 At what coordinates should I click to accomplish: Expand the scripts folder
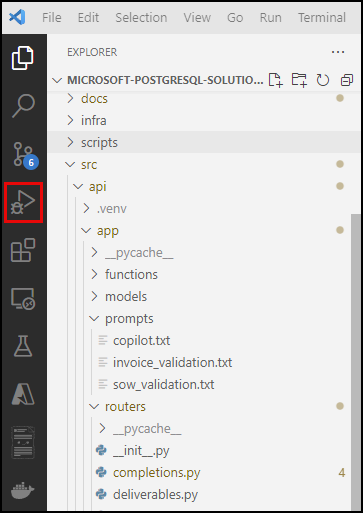pos(204,142)
